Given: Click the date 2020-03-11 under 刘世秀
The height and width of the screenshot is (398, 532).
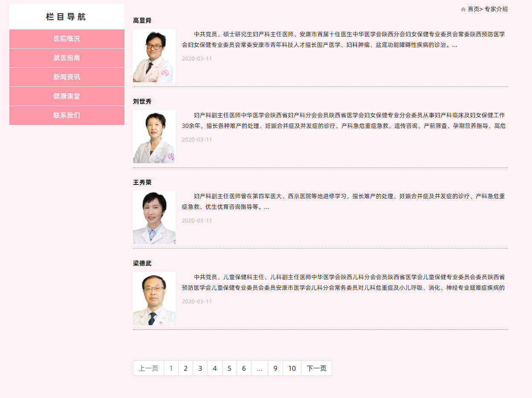Looking at the screenshot, I should click(197, 139).
